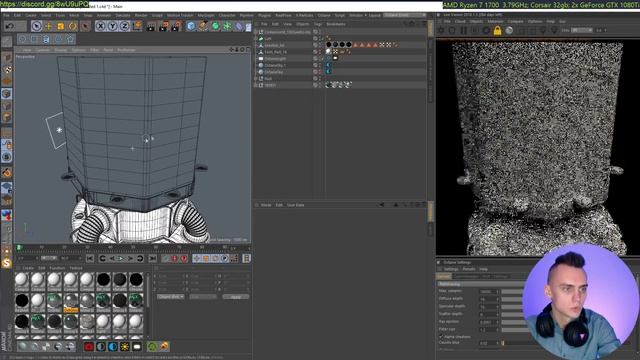Viewport: 640px width, 360px height.
Task: Open Create menu in Material Manager
Action: (28, 268)
